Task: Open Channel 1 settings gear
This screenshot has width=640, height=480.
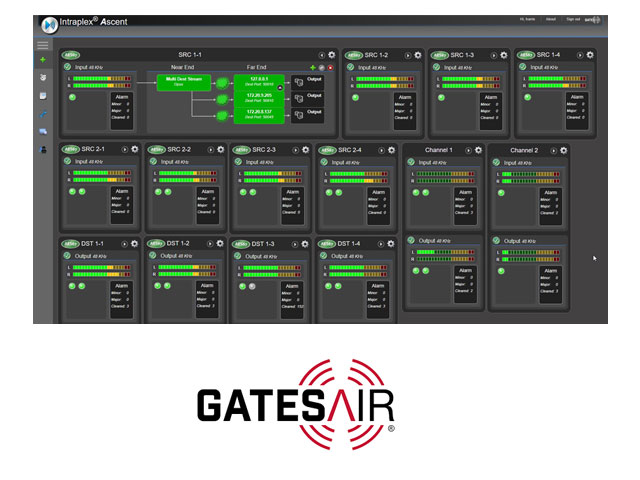Action: point(478,150)
